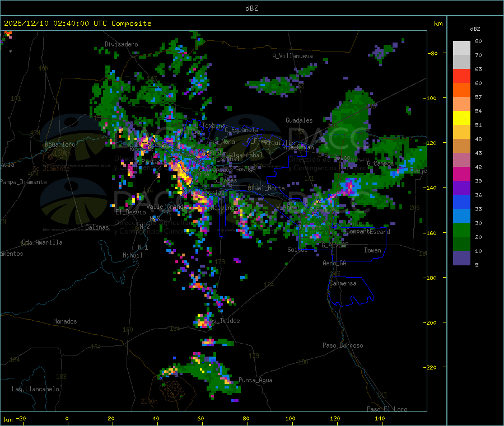Screen dimensions: 504x426
Task: Click the Bowen map label
Action: click(x=373, y=250)
